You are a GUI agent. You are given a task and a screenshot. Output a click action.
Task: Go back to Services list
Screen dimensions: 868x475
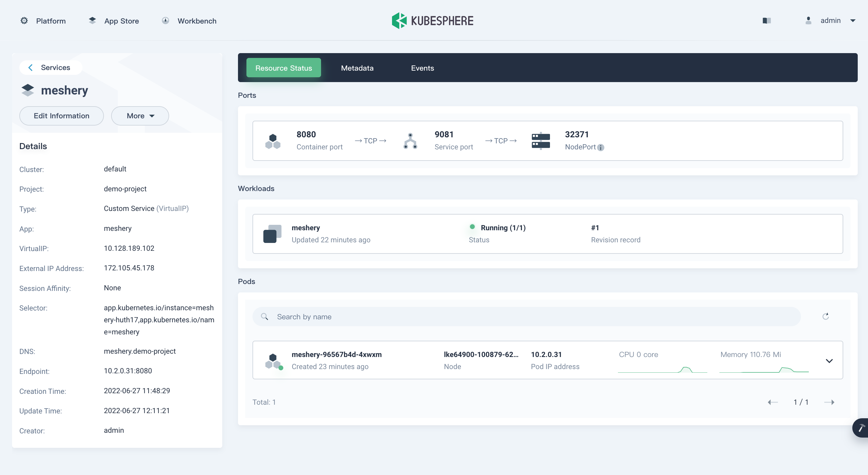click(50, 67)
